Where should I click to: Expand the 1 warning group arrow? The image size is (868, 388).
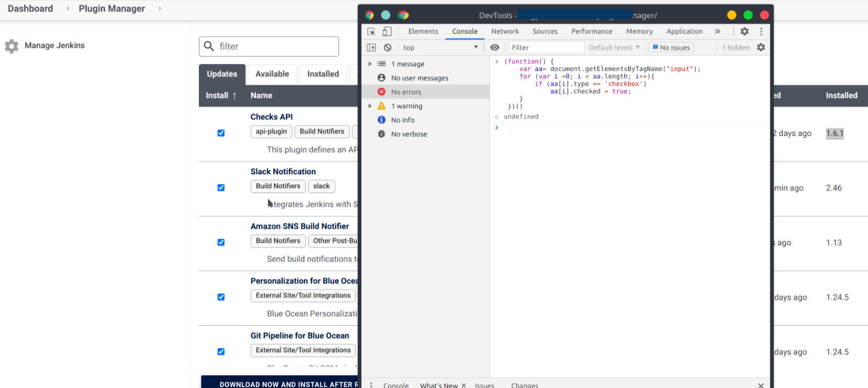coord(370,106)
